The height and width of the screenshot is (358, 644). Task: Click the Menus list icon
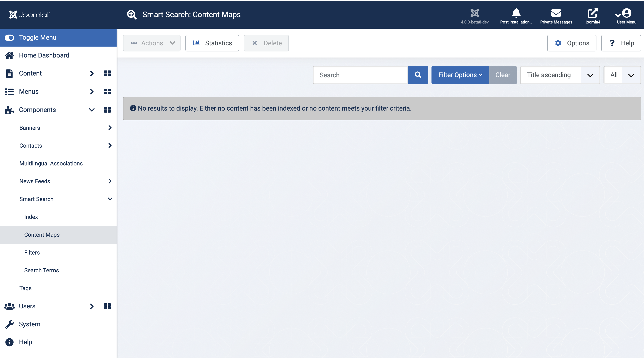coord(9,92)
